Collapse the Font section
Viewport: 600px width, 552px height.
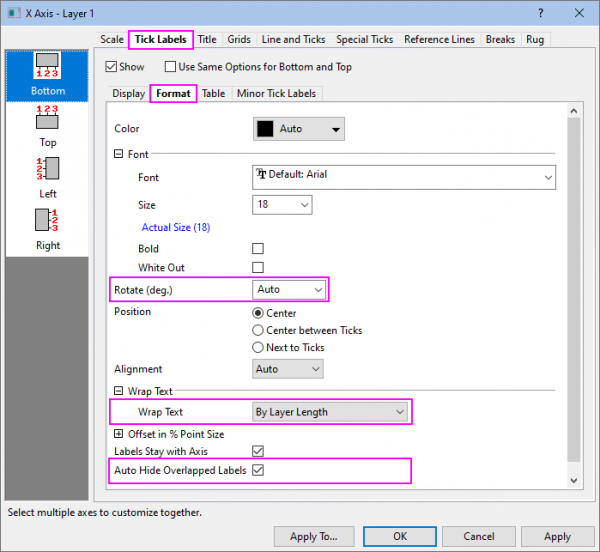(119, 155)
